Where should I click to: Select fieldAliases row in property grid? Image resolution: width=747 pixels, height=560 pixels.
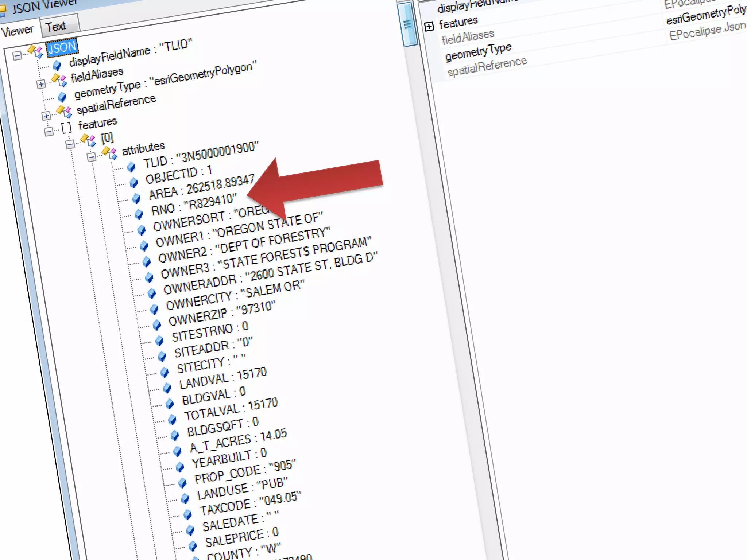[x=468, y=37]
